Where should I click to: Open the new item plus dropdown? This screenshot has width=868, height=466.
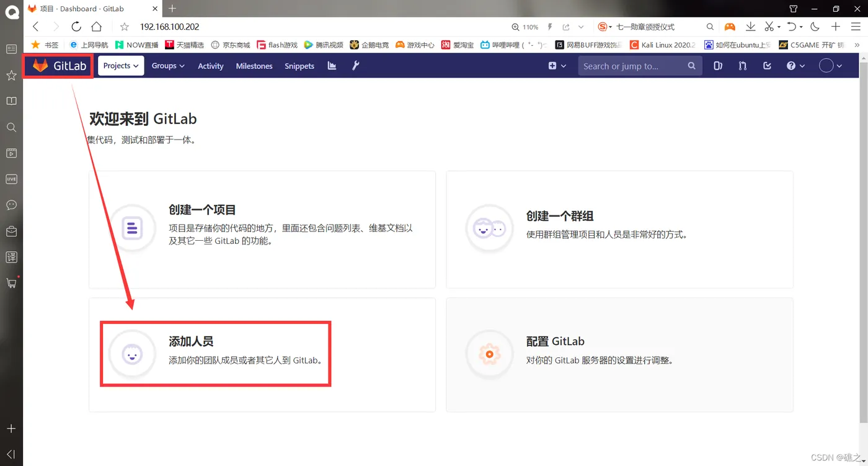click(557, 66)
